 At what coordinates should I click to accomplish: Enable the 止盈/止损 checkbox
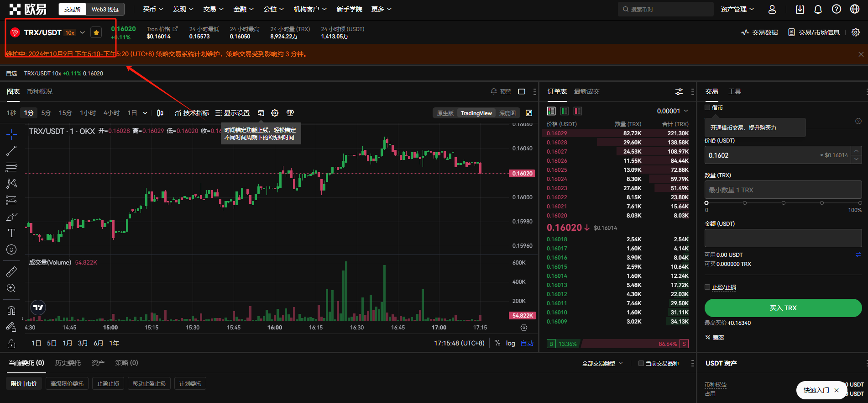(x=707, y=287)
